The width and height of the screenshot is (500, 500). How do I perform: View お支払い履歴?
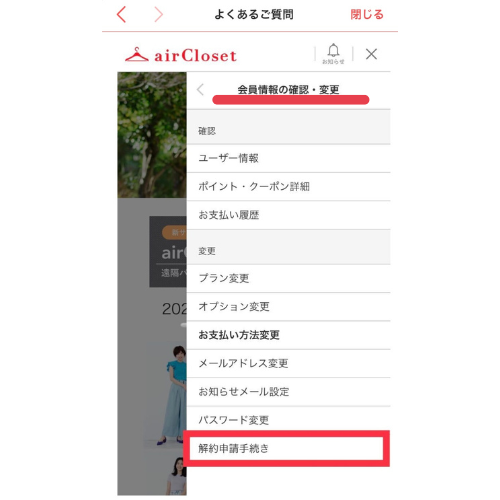[288, 215]
